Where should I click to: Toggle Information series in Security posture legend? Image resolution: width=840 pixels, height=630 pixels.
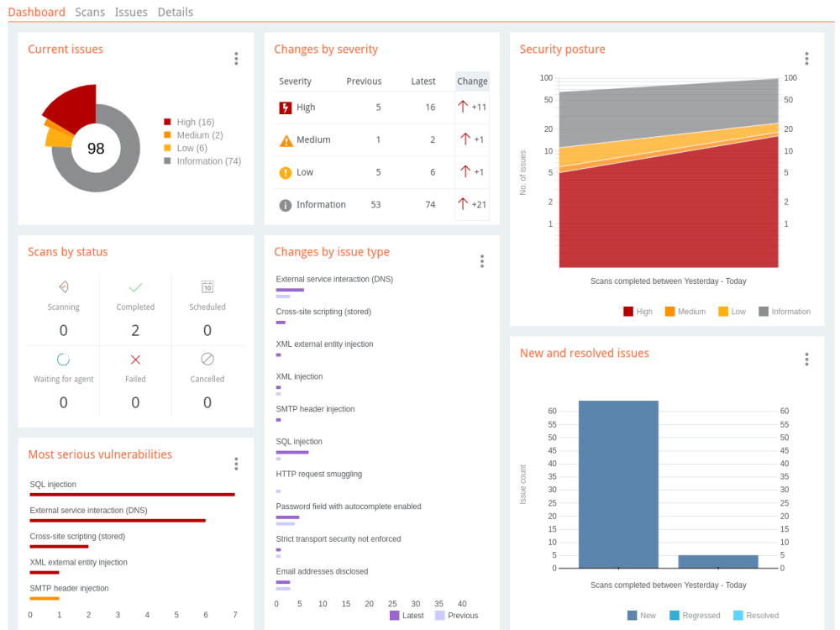coord(785,312)
